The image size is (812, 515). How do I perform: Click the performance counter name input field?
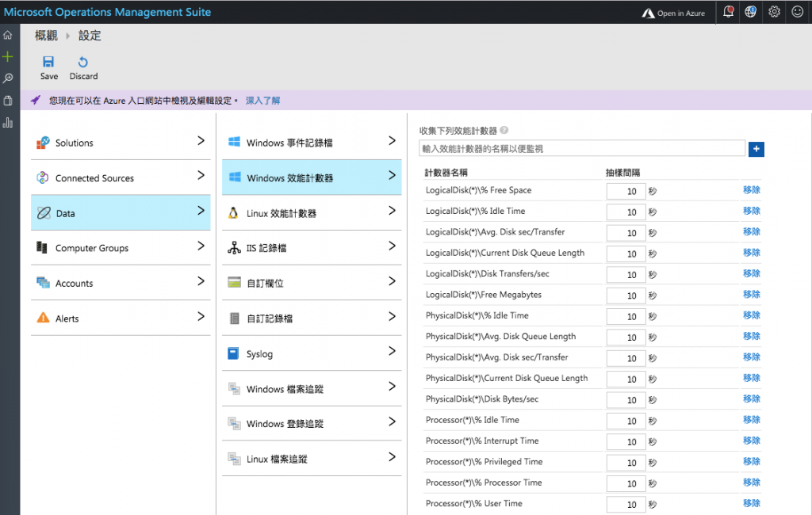tap(582, 148)
